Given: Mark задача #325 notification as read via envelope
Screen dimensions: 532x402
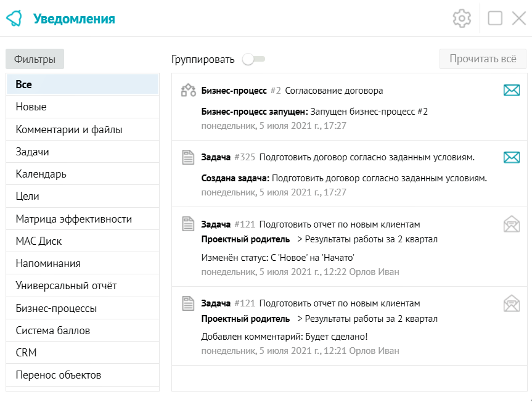Looking at the screenshot, I should [512, 158].
